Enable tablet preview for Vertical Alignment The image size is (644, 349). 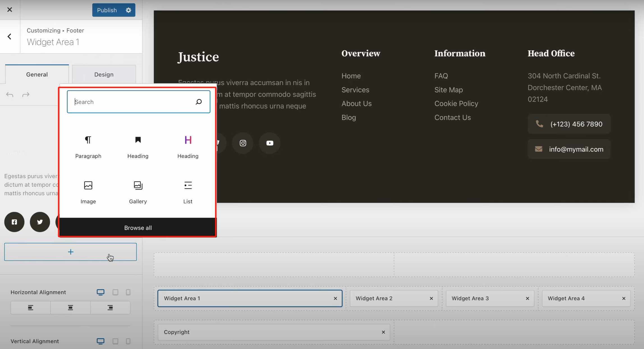[x=115, y=341]
